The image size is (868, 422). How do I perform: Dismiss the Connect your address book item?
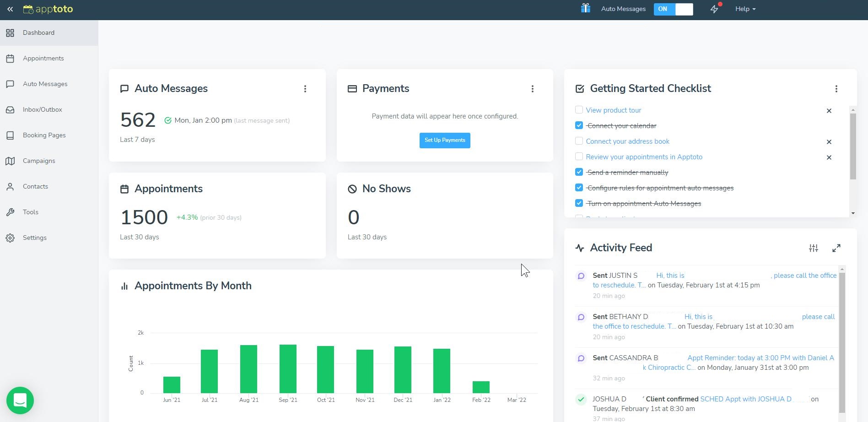tap(829, 142)
